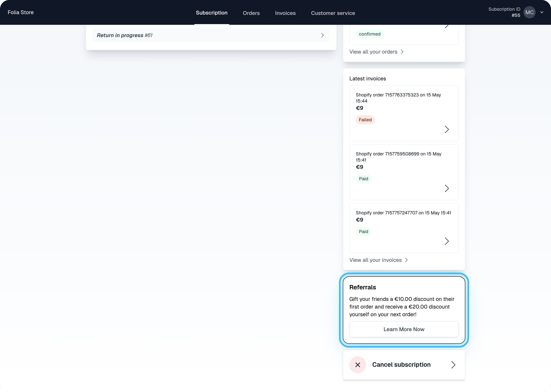Click the Learn More Now button

click(404, 329)
